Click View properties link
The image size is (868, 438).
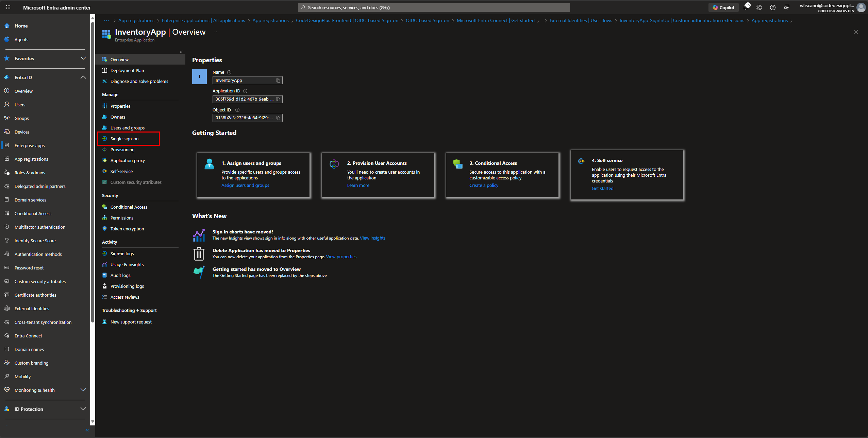tap(341, 257)
